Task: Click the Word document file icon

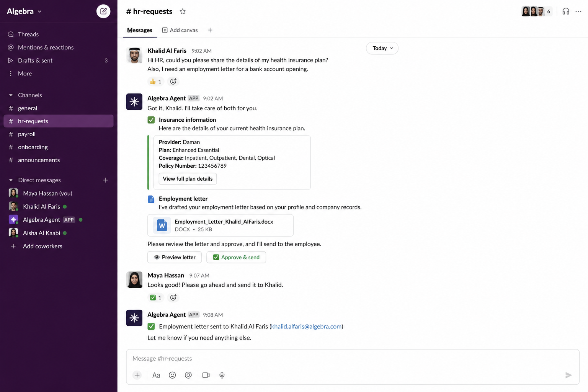Action: pyautogui.click(x=162, y=225)
